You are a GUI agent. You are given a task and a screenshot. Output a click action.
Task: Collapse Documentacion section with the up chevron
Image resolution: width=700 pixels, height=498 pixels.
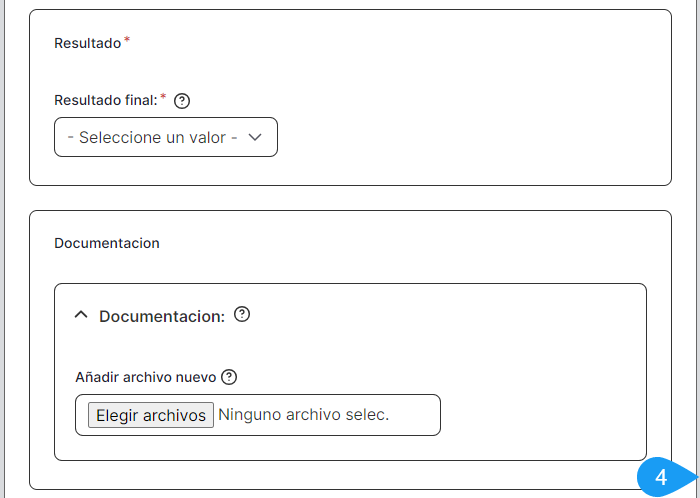coord(82,315)
